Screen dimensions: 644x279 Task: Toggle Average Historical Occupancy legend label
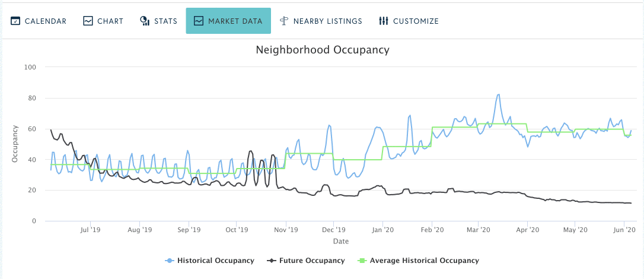click(424, 261)
